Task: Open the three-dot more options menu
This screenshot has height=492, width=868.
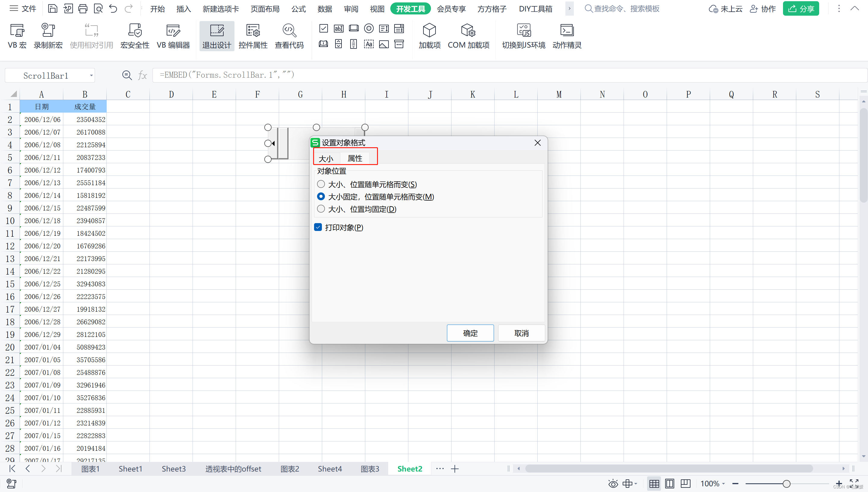Action: point(839,9)
